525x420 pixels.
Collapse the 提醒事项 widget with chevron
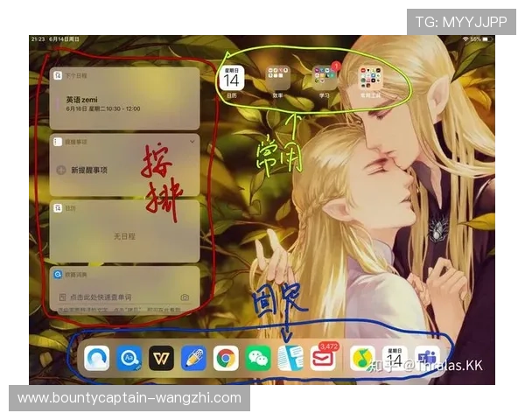click(192, 142)
